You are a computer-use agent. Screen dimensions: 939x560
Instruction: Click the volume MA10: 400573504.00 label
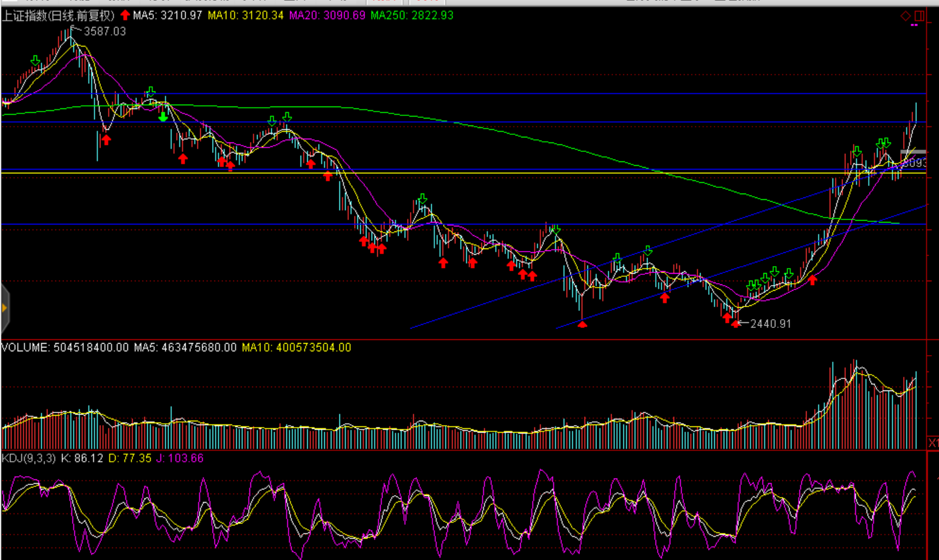(x=296, y=347)
